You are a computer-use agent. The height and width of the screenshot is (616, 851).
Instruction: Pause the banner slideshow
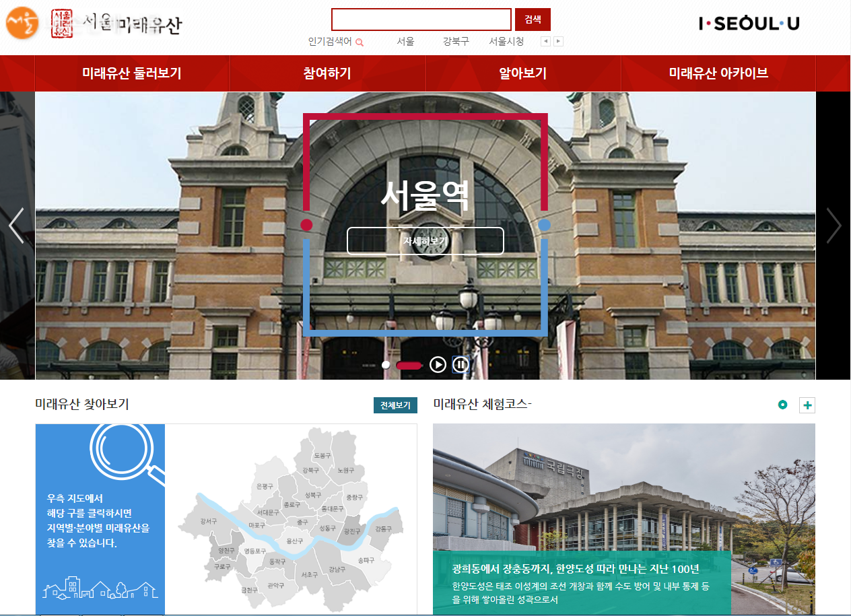[x=461, y=365]
